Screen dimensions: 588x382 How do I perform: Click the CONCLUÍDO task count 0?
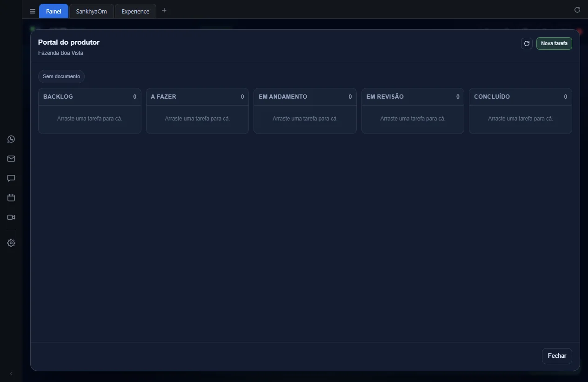click(x=566, y=97)
